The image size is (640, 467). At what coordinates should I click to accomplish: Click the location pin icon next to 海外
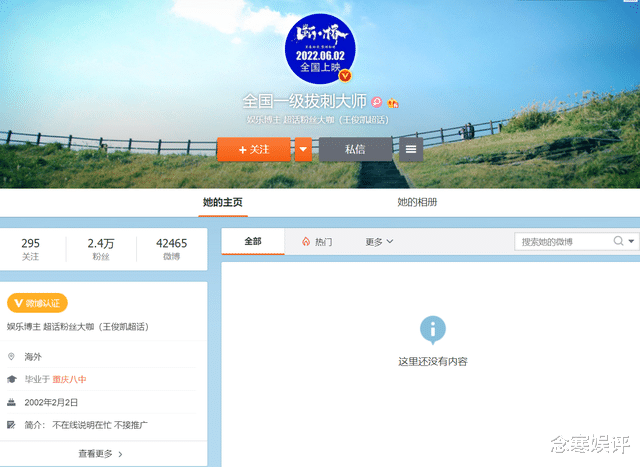pos(11,356)
